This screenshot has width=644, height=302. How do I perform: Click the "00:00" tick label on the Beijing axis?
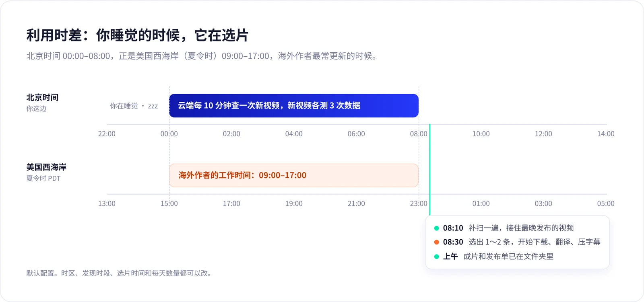(169, 134)
